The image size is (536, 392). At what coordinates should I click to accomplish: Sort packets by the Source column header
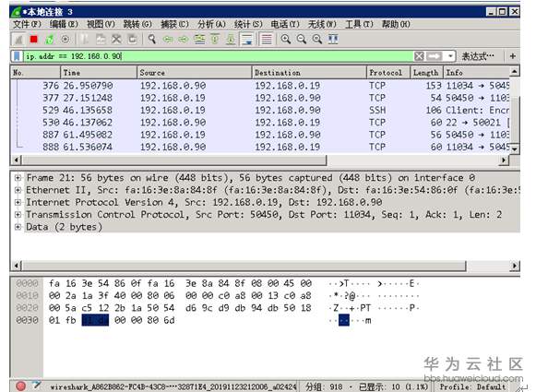tap(195, 73)
